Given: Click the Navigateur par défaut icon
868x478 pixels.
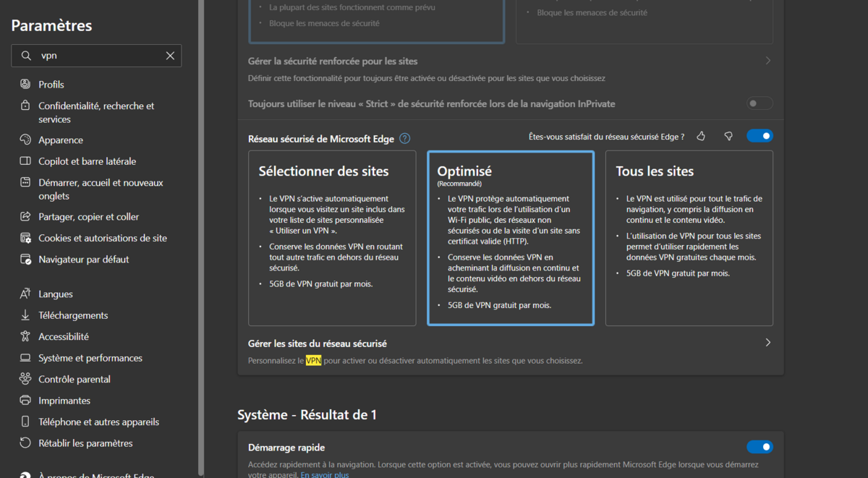Looking at the screenshot, I should point(25,260).
